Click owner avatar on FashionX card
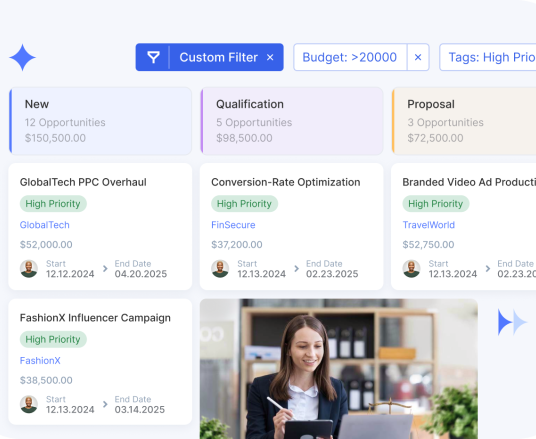 (x=29, y=404)
